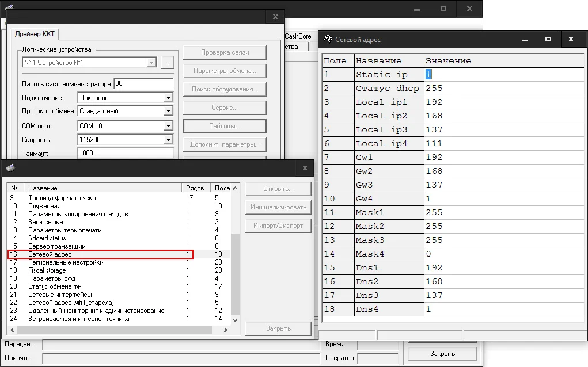Click the 'Таблицы...' button
Screen dimensions: 588x367
click(225, 126)
